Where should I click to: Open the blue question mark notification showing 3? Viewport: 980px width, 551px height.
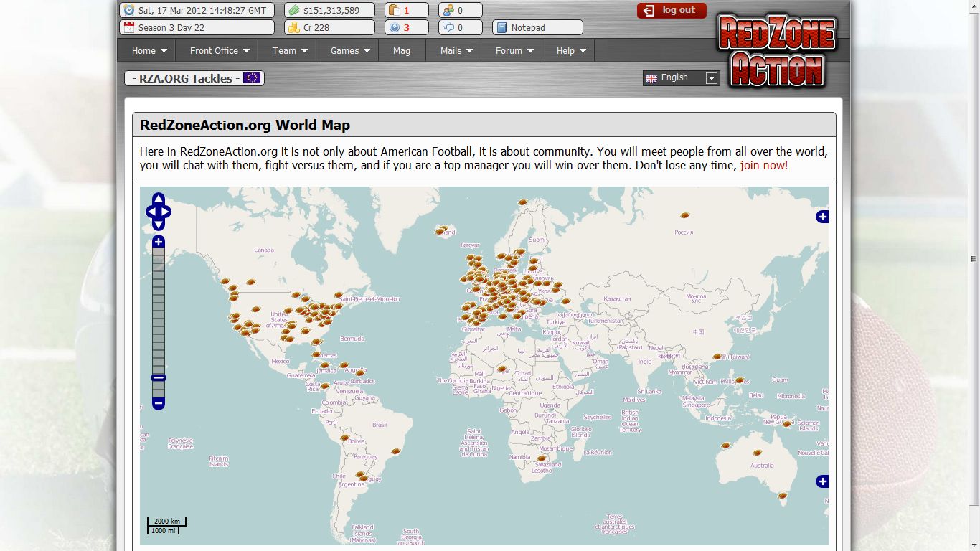pyautogui.click(x=407, y=27)
